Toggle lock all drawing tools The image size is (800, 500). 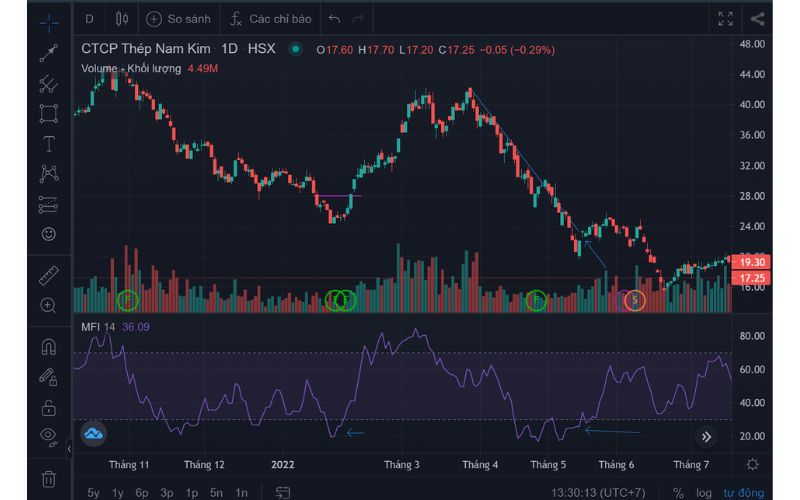(x=48, y=407)
